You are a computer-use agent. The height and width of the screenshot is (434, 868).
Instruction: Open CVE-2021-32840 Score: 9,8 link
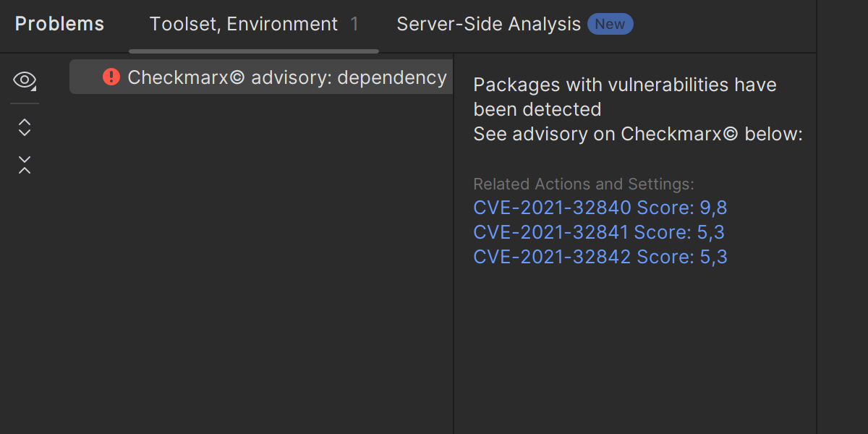click(600, 208)
